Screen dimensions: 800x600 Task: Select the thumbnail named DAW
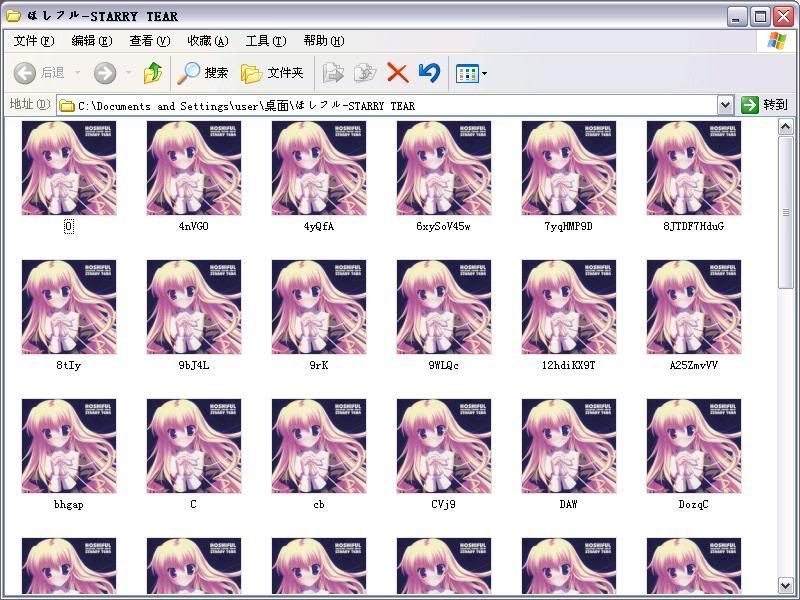point(569,446)
